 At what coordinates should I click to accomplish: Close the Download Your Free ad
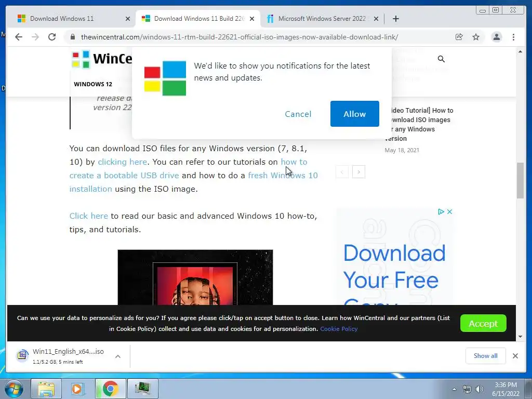pyautogui.click(x=449, y=212)
